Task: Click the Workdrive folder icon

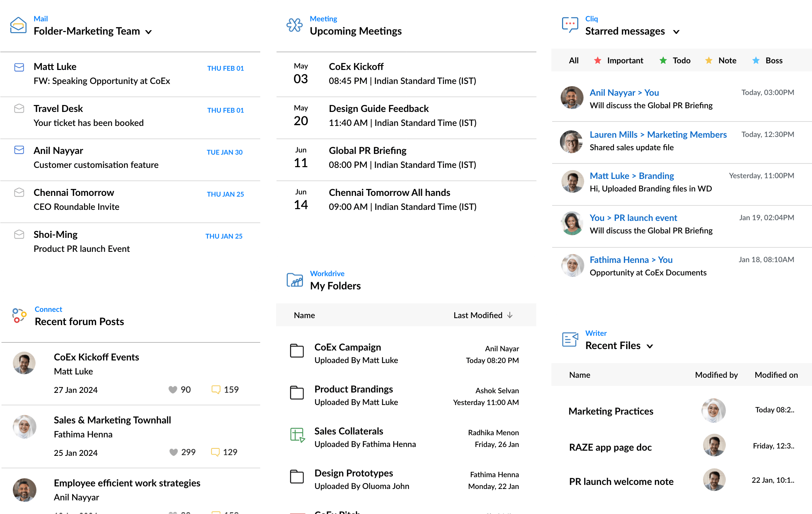Action: (294, 280)
